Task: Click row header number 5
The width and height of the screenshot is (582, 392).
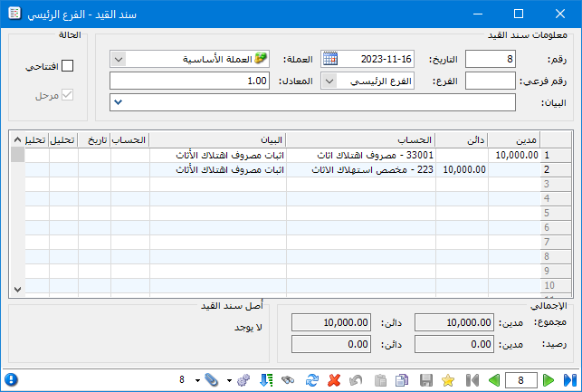Action: (x=556, y=213)
